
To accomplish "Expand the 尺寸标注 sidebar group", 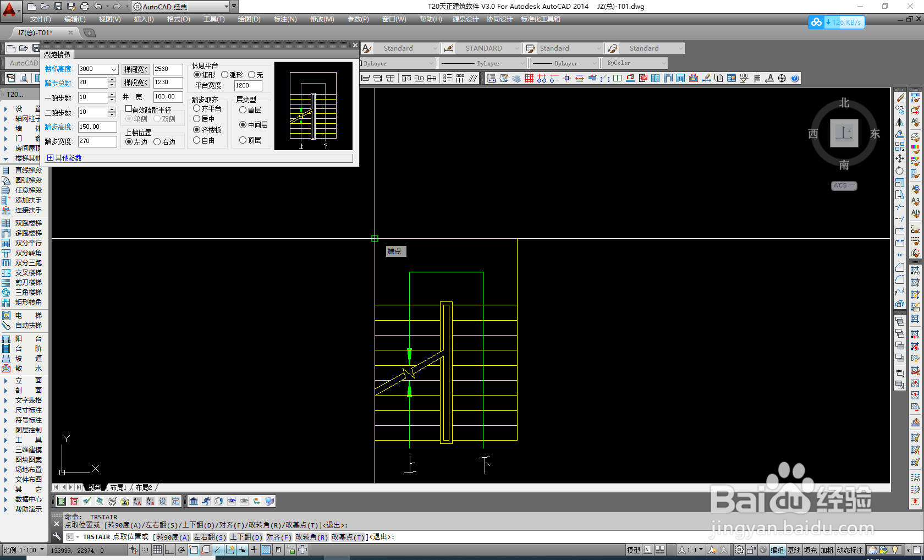I will coord(22,410).
